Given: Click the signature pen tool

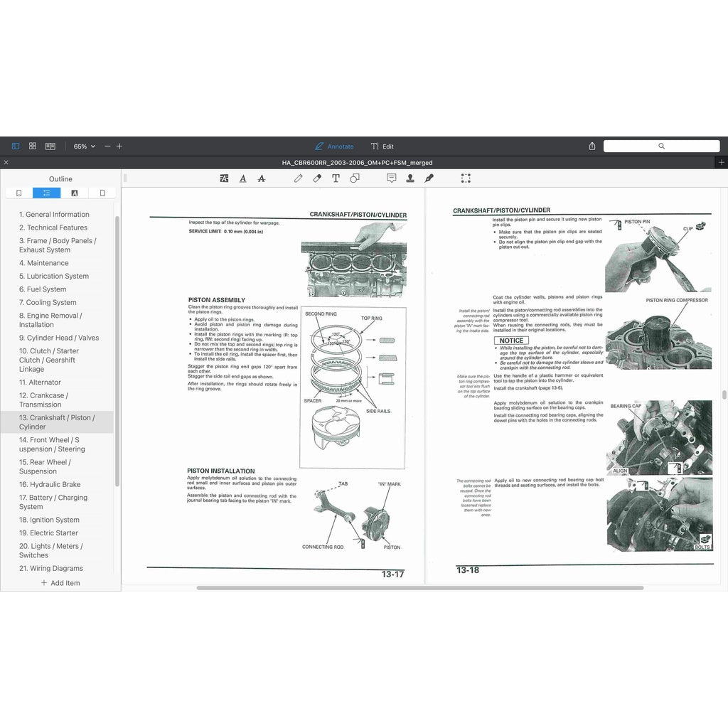Looking at the screenshot, I should (429, 178).
